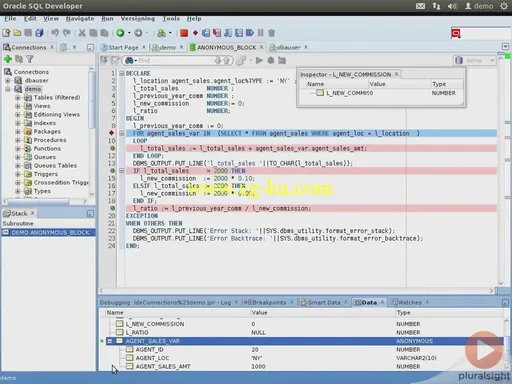Open the system settings gear in the top bar
The width and height of the screenshot is (512, 384).
[x=504, y=6]
